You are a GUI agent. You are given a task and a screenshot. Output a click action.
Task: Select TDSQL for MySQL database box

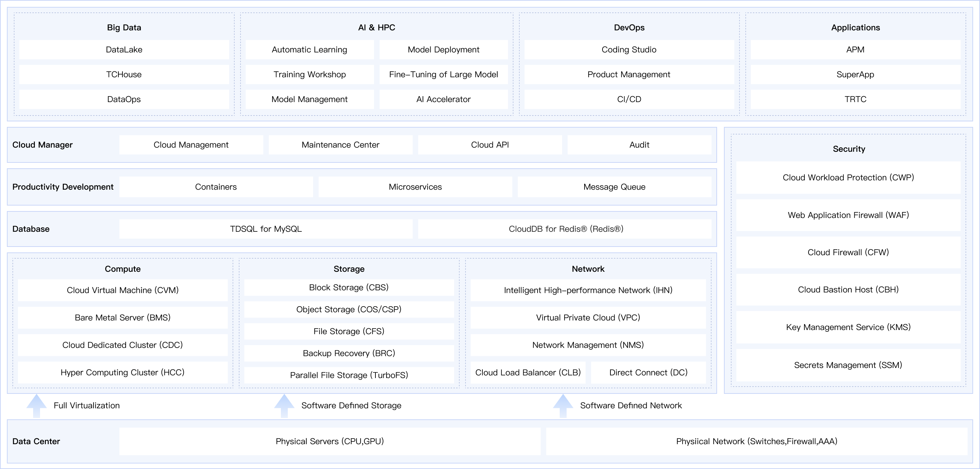pyautogui.click(x=266, y=229)
